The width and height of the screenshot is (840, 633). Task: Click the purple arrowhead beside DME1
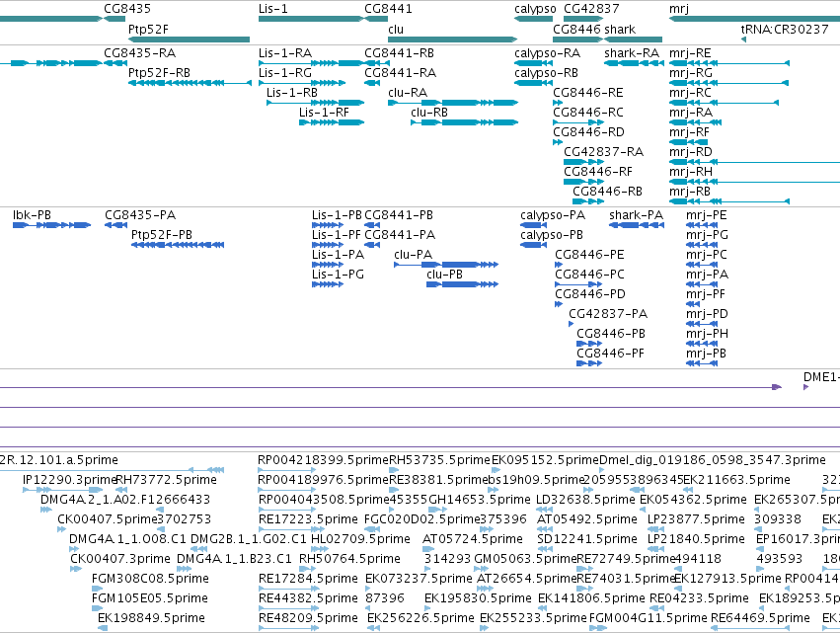coord(805,387)
